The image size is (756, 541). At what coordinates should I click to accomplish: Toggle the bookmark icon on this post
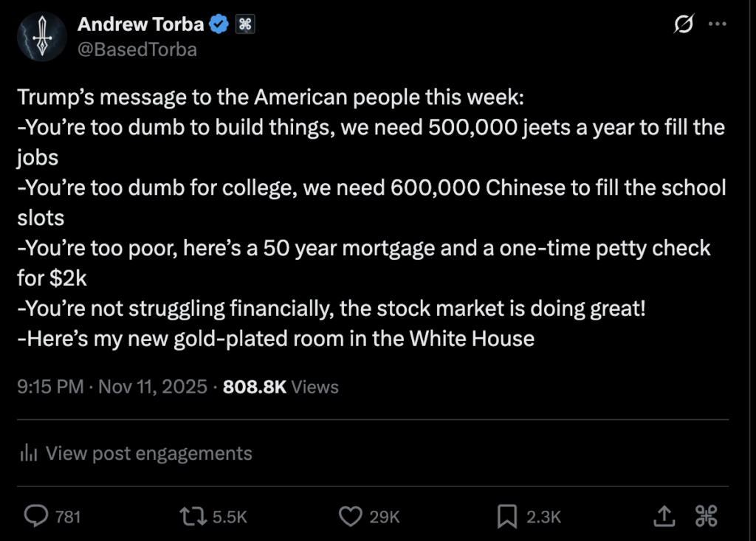coord(507,516)
